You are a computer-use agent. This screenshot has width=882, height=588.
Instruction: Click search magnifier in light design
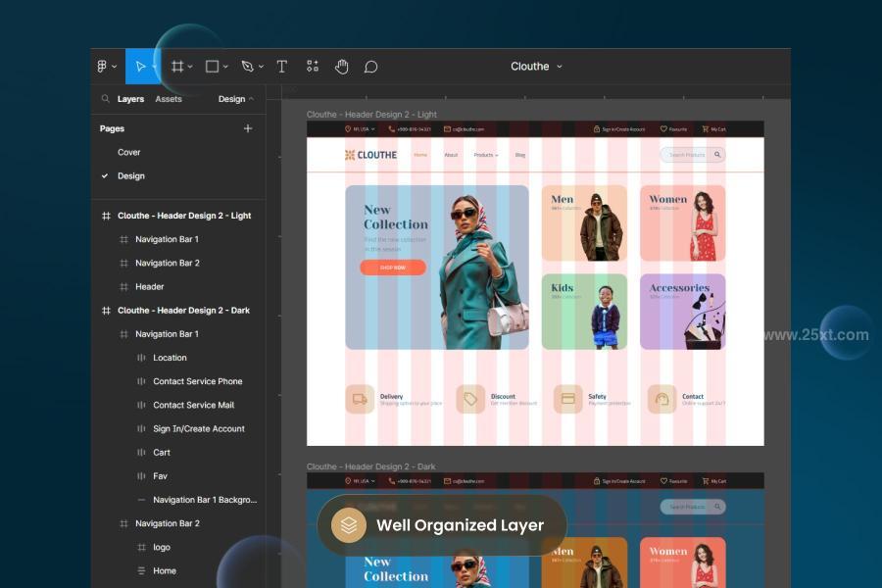[x=717, y=154]
